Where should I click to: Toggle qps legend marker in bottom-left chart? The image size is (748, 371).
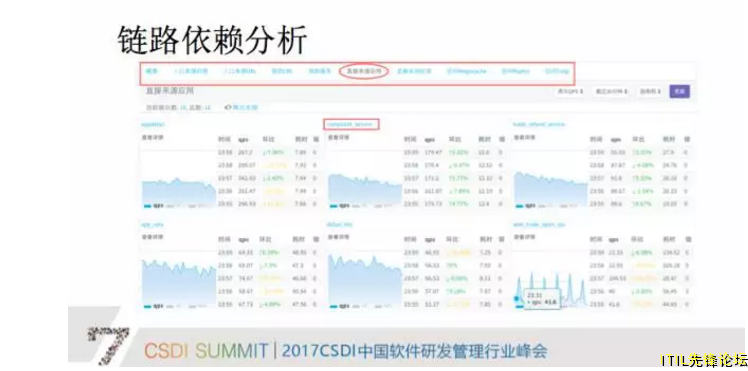pyautogui.click(x=147, y=306)
